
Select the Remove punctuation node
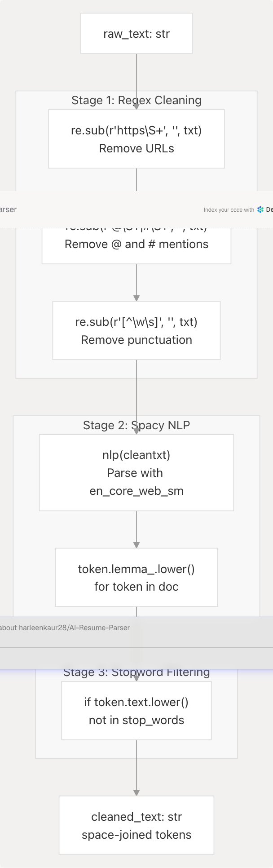coord(136,331)
